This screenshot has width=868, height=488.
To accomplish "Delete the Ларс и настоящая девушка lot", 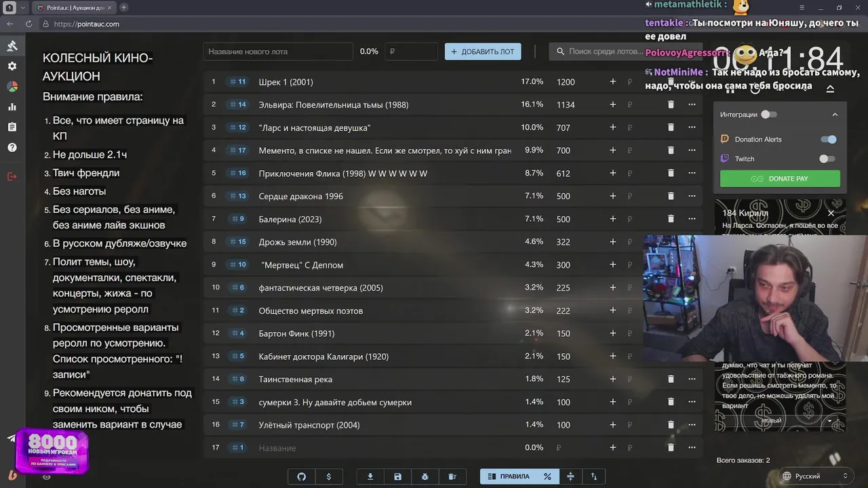I will click(x=671, y=127).
